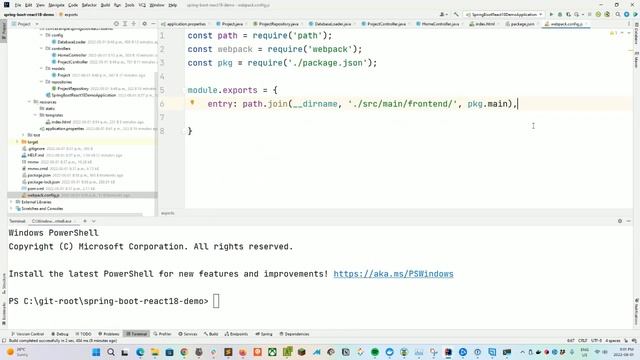The image size is (640, 360).
Task: Open the Window menu
Action: click(x=157, y=5)
